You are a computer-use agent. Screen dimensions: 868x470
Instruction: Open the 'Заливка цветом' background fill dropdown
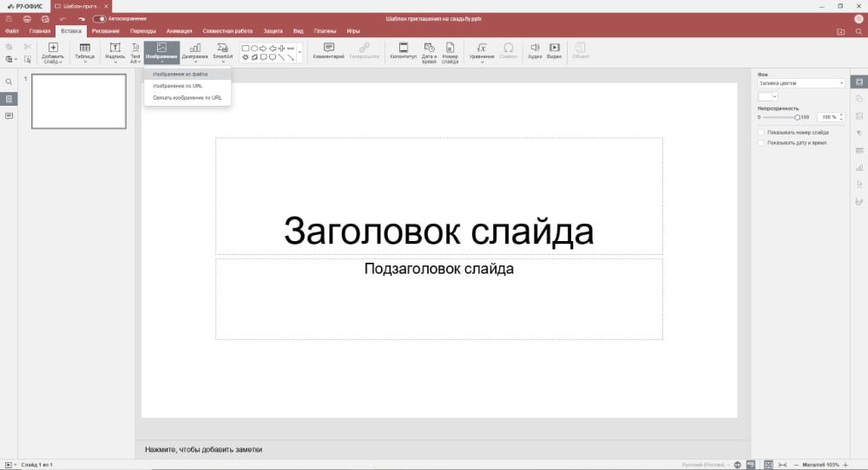tap(800, 83)
